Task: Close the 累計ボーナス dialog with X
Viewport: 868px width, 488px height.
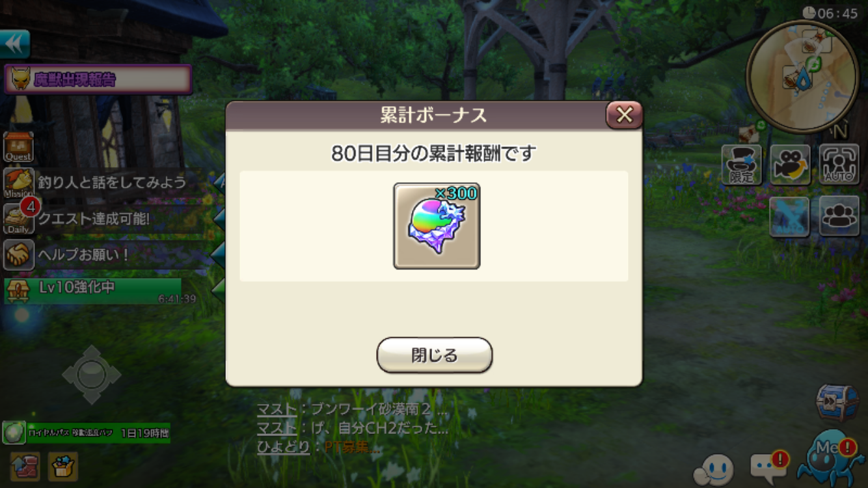Action: [624, 115]
